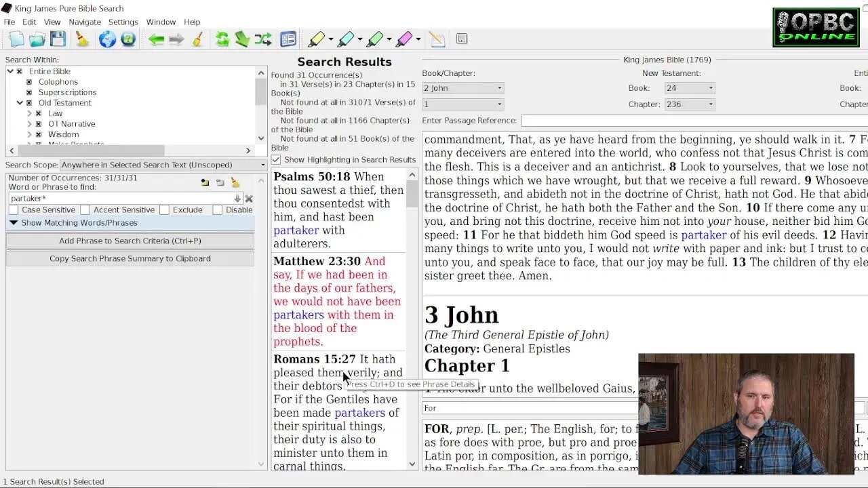Open help with the question mark icon

point(128,39)
